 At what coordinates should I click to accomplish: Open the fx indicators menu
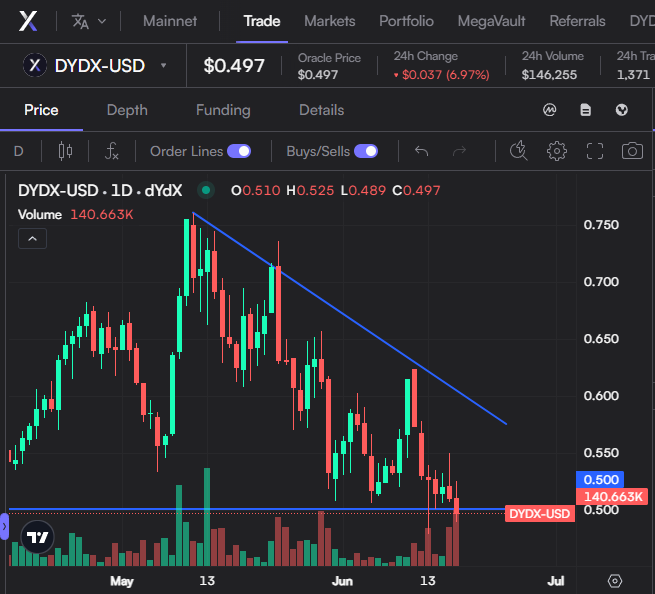coord(112,151)
